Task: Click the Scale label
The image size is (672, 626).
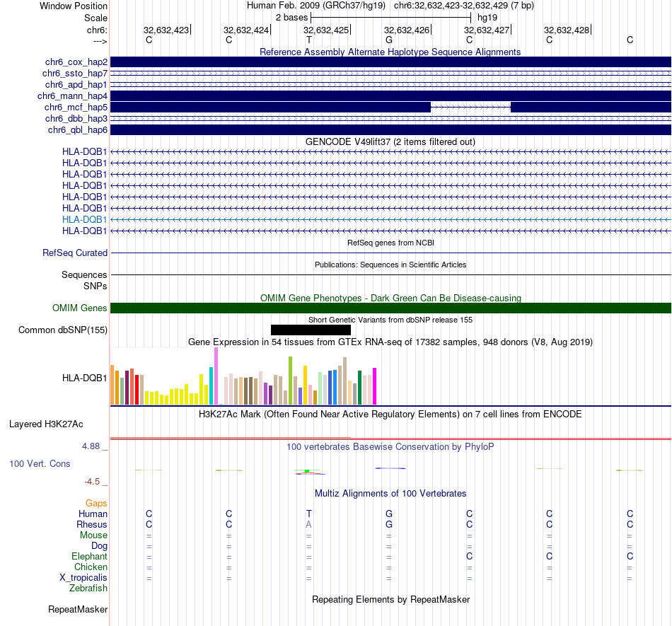Action: pos(95,18)
